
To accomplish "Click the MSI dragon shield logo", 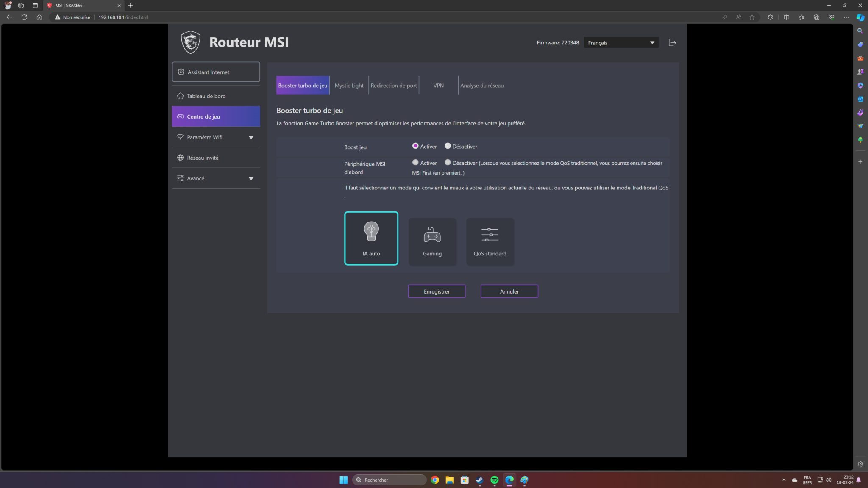I will (190, 42).
